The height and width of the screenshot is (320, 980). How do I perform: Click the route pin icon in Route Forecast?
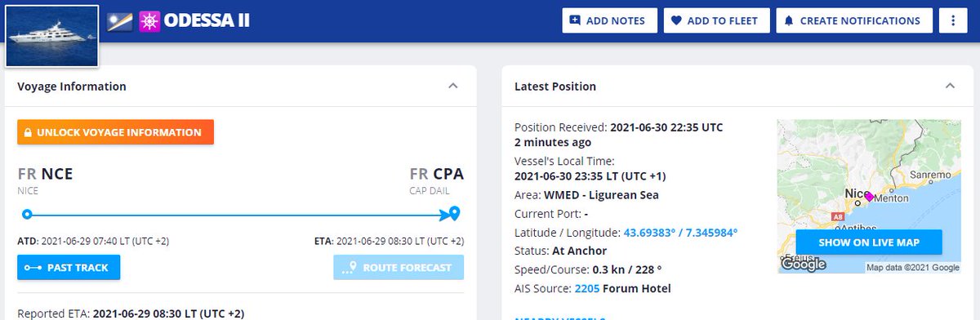[350, 267]
